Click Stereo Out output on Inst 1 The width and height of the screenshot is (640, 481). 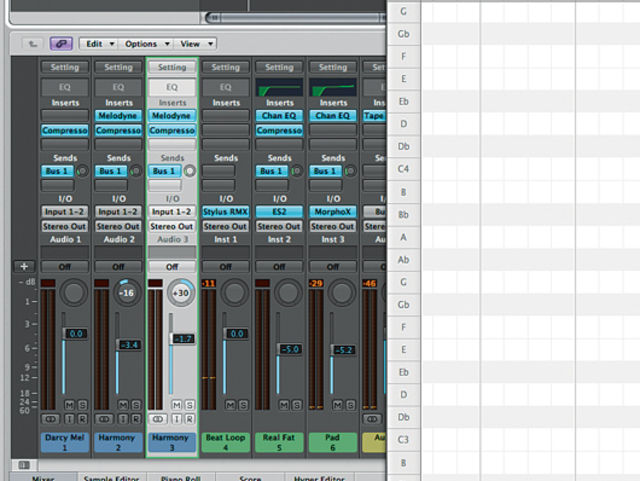[225, 226]
